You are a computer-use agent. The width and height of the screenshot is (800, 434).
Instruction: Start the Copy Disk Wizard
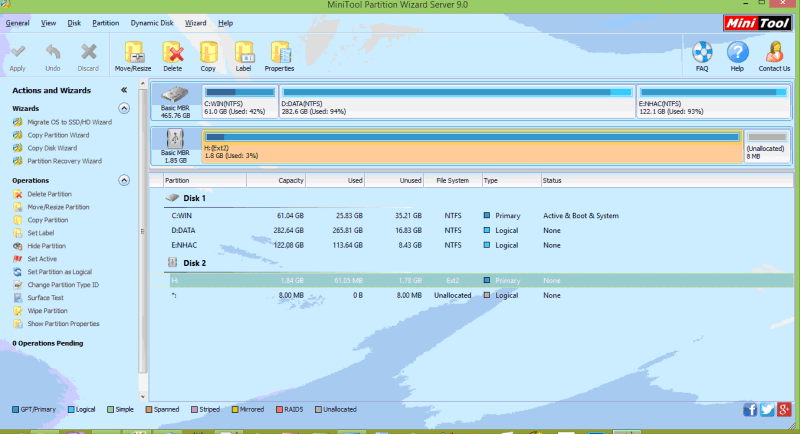[x=52, y=148]
